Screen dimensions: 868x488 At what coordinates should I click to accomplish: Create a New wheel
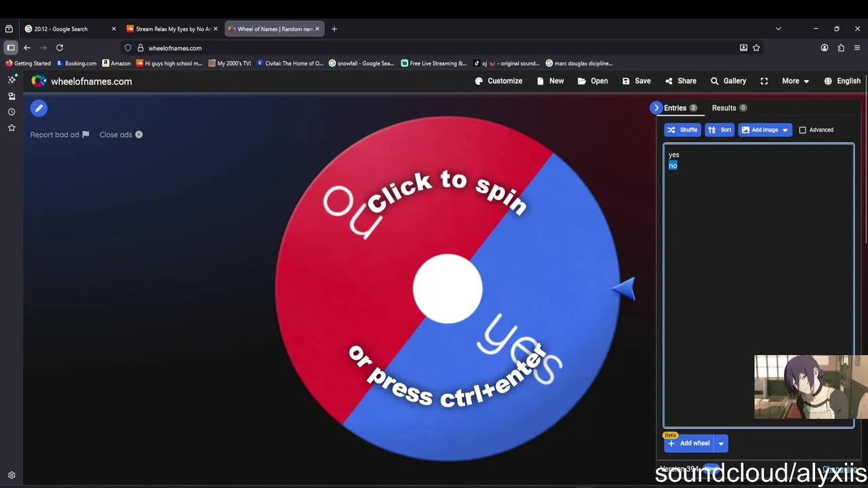(550, 81)
